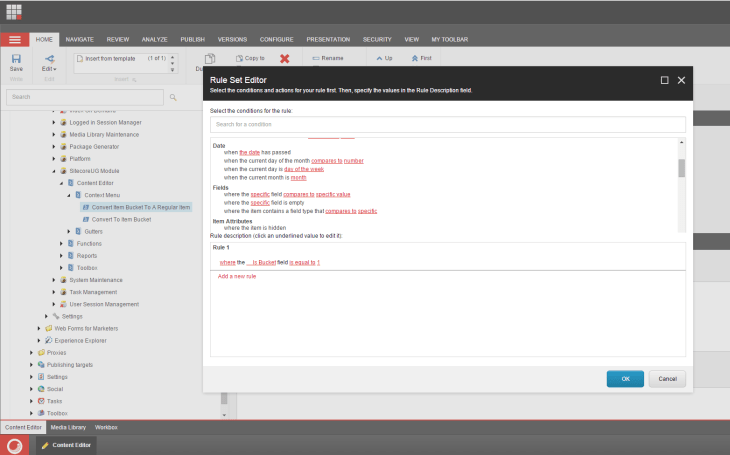Click OK in Rule Set Editor
The width and height of the screenshot is (730, 455).
tap(625, 379)
